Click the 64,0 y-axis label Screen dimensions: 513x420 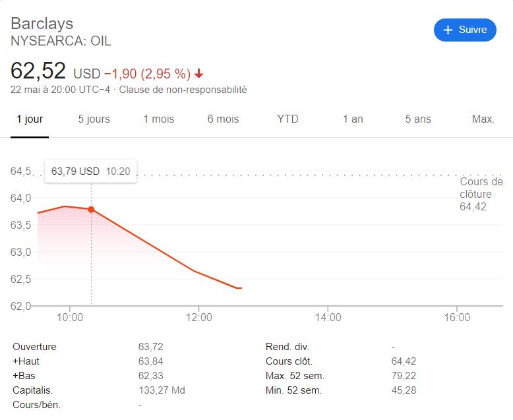(20, 198)
